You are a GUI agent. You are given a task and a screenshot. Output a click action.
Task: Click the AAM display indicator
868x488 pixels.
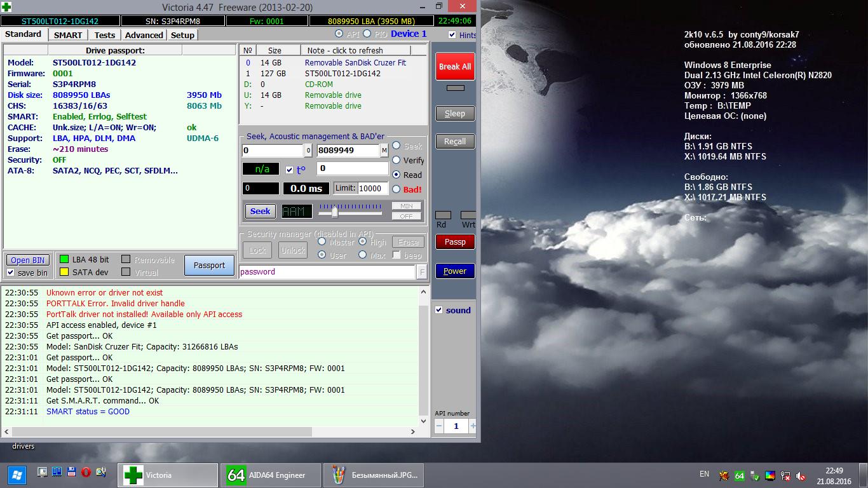(x=297, y=212)
